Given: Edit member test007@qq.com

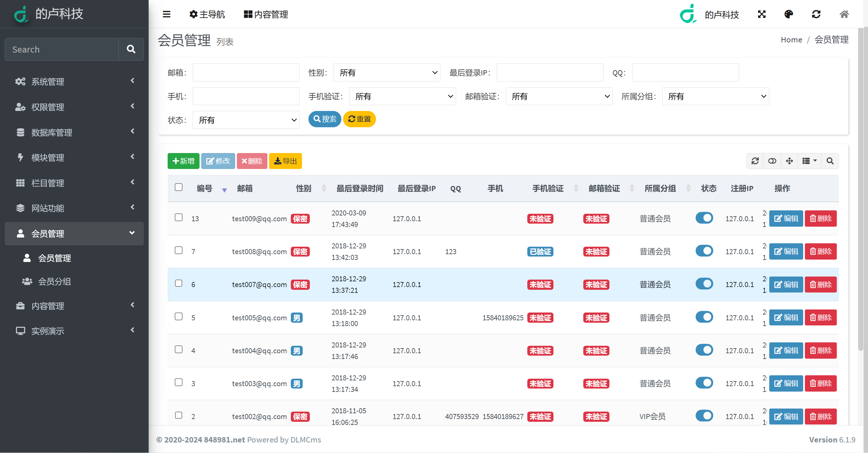Looking at the screenshot, I should coord(786,284).
